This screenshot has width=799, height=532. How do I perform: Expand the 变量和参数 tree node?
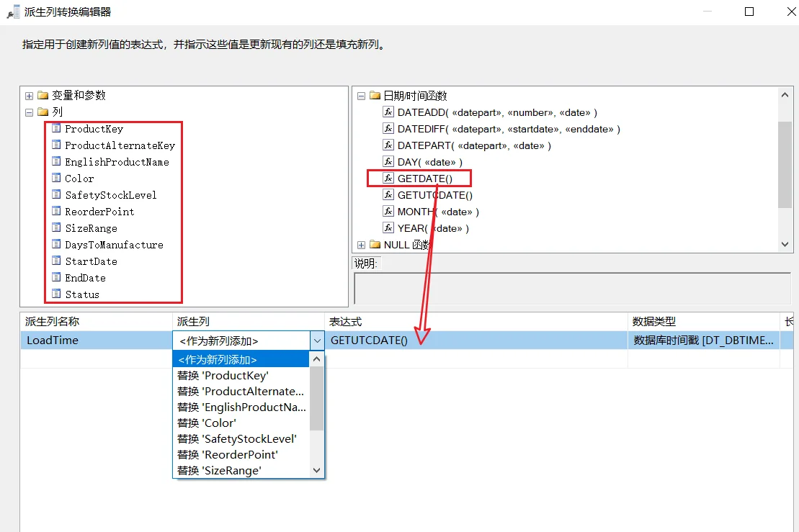pos(29,96)
